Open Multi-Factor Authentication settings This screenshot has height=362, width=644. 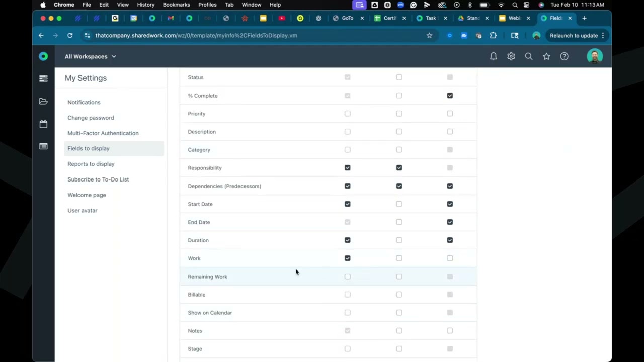[x=103, y=133]
